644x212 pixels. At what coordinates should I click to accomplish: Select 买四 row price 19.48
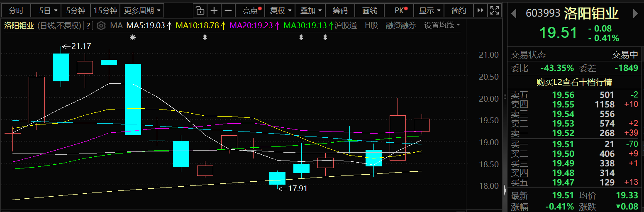point(563,173)
